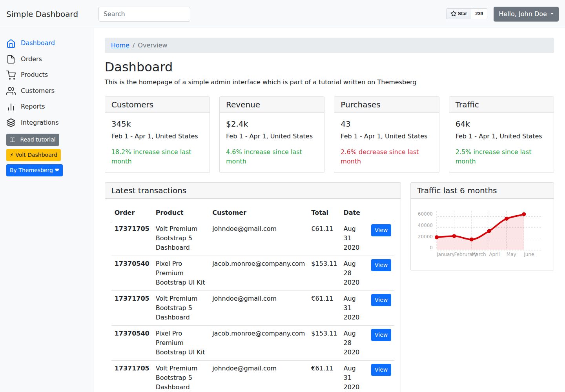This screenshot has height=392, width=565.
Task: Click the 239 star count
Action: coord(479,14)
